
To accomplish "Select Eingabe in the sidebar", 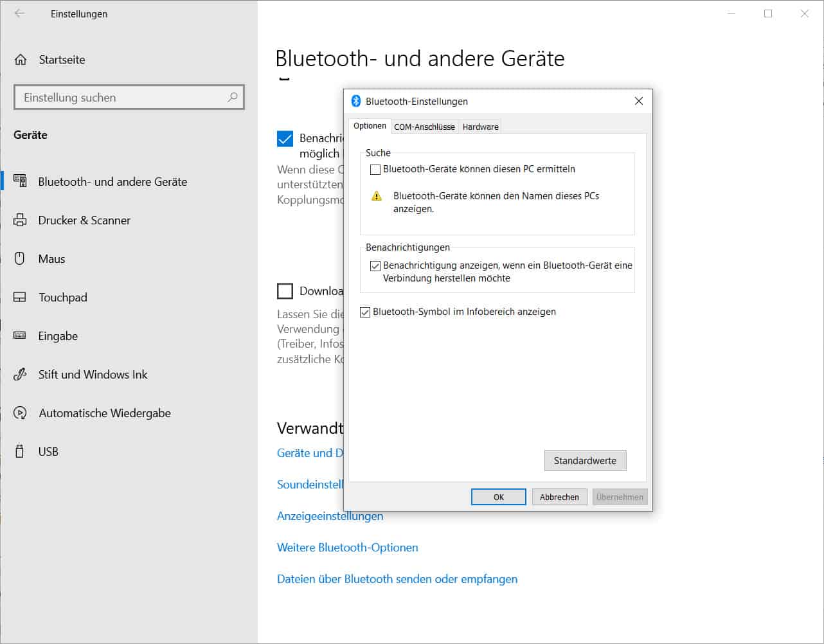I will tap(129, 335).
